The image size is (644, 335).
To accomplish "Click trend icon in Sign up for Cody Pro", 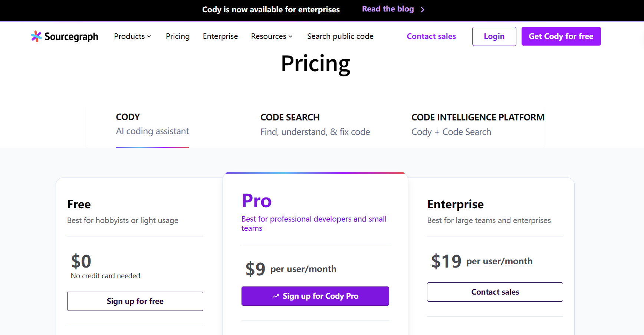I will (276, 296).
